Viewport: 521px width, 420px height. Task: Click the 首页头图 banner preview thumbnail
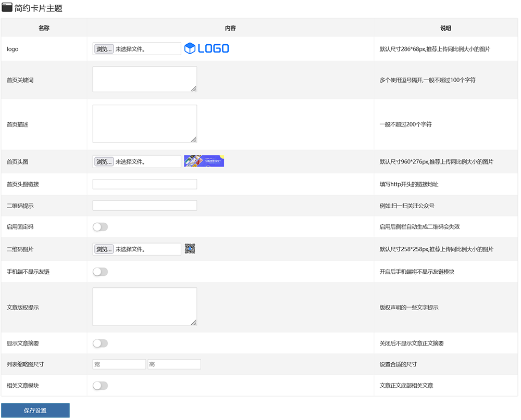[204, 161]
